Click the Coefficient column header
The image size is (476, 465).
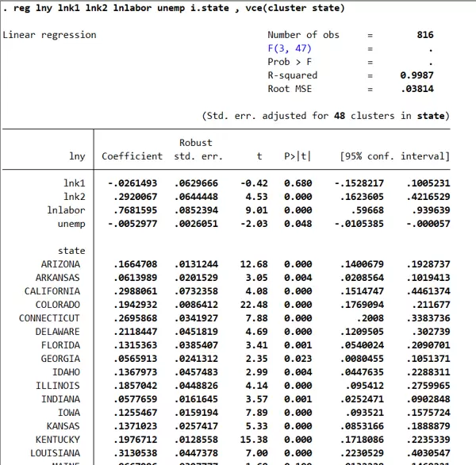point(132,156)
